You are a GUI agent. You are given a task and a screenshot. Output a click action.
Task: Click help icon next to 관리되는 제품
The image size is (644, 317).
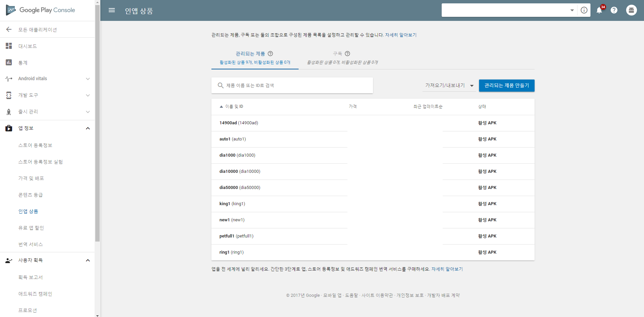click(270, 54)
